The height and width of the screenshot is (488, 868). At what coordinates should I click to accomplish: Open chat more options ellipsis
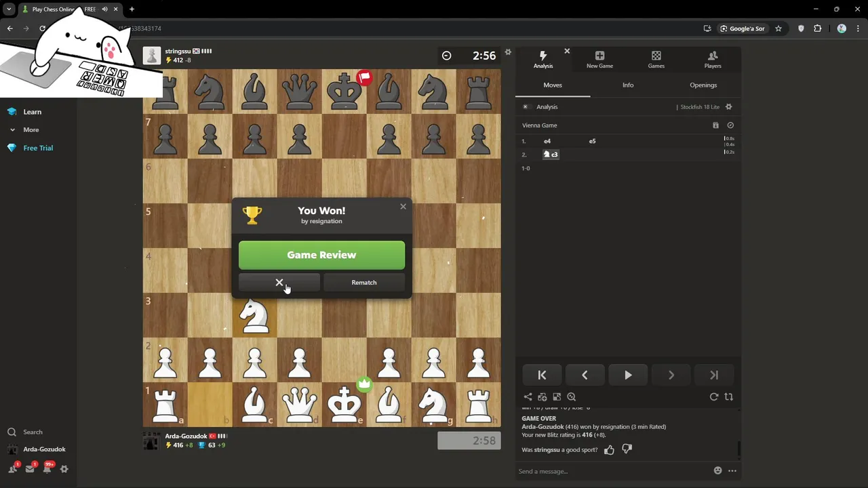click(x=732, y=471)
